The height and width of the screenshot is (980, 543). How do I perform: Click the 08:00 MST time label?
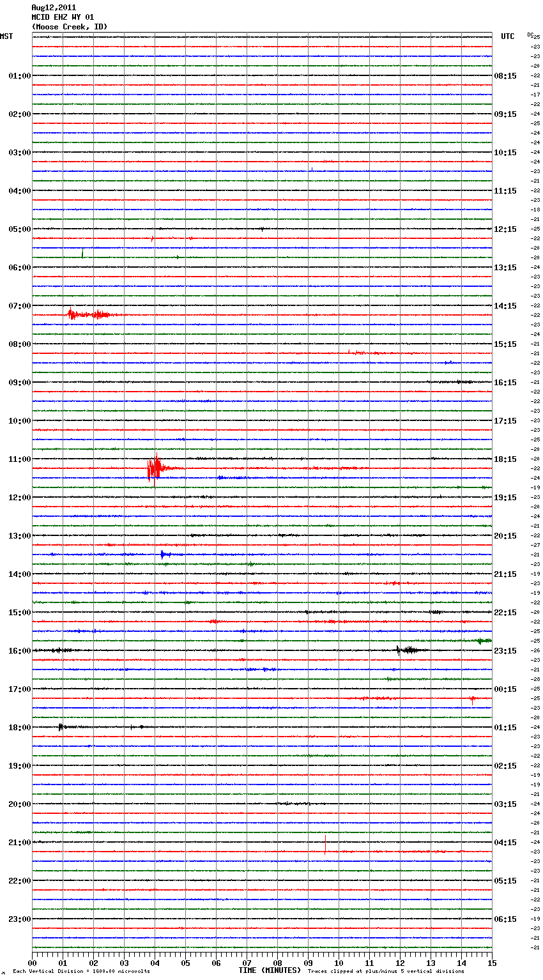pyautogui.click(x=20, y=344)
